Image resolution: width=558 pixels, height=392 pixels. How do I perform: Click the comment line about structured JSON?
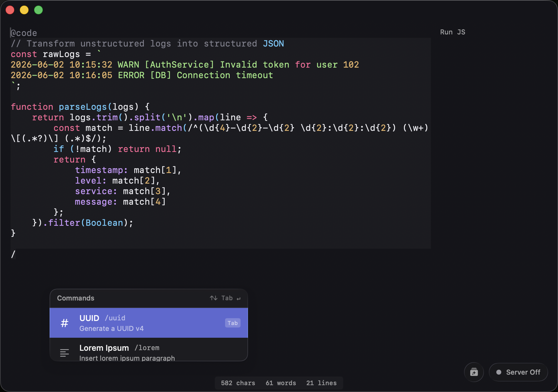coord(147,43)
